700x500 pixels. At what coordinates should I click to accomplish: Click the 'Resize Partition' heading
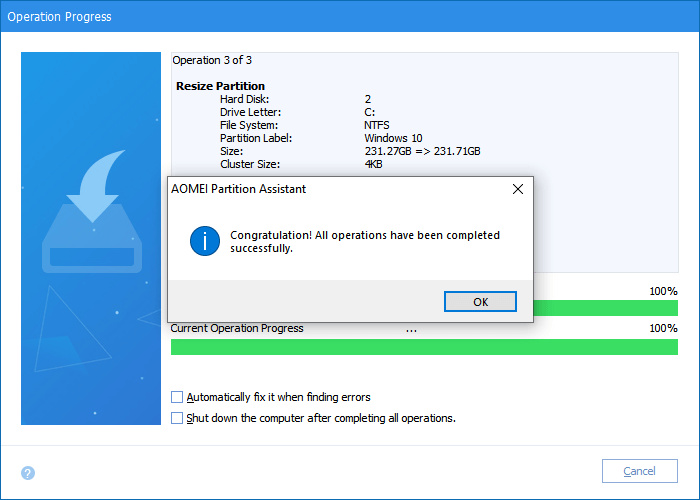221,86
